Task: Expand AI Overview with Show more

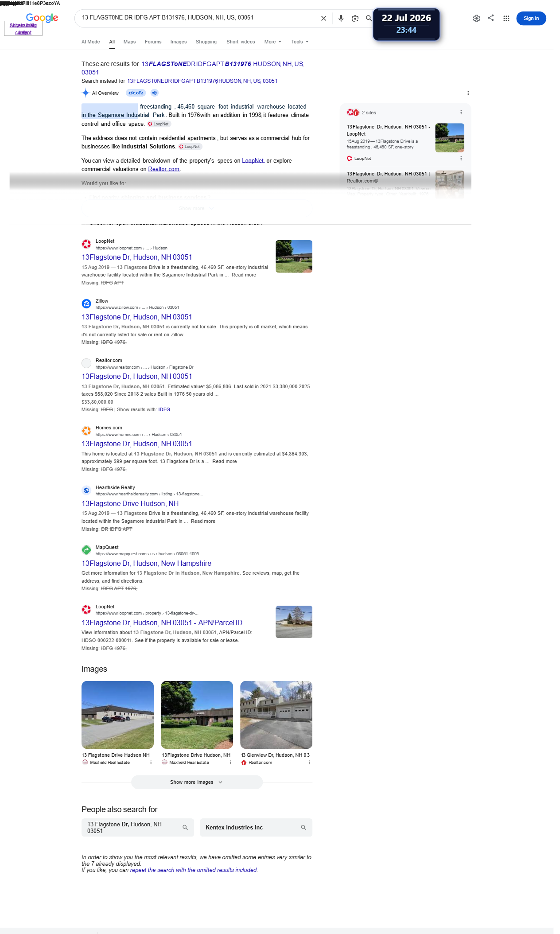Action: coord(197,208)
